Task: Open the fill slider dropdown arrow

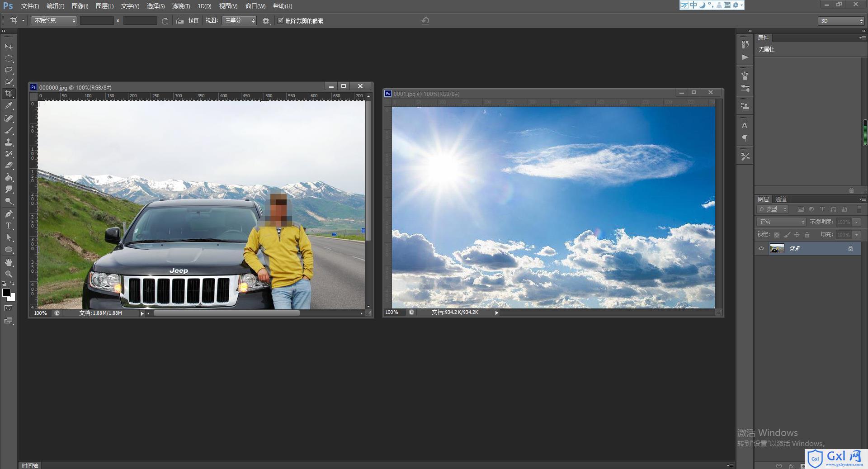Action: pos(857,235)
